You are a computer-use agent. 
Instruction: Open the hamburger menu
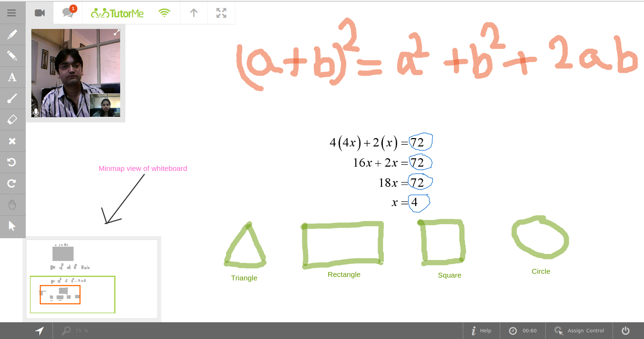click(x=12, y=13)
